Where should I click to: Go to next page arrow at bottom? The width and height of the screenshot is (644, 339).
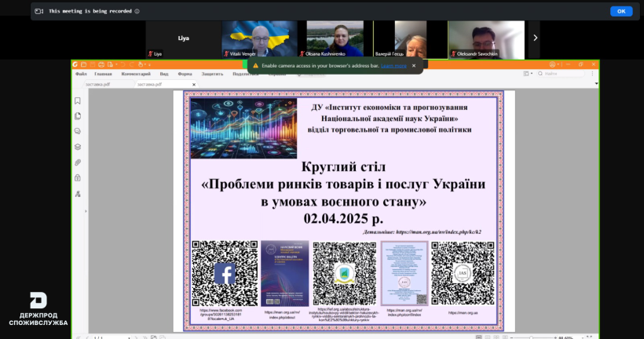tap(136, 337)
